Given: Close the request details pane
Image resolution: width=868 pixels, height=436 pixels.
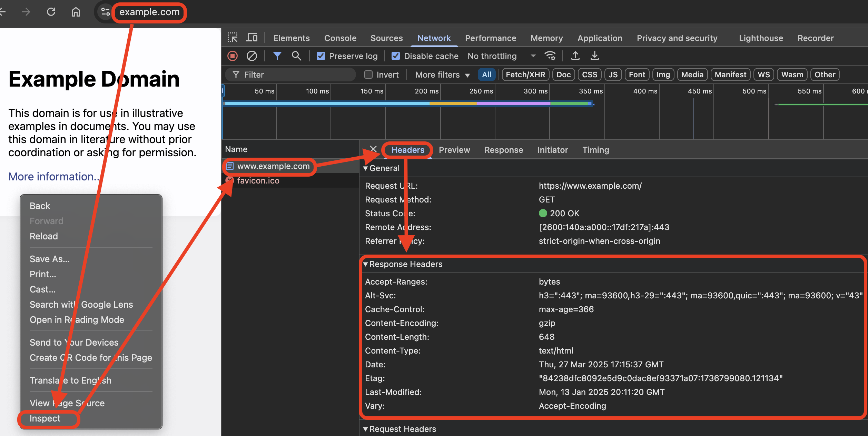Looking at the screenshot, I should click(373, 149).
